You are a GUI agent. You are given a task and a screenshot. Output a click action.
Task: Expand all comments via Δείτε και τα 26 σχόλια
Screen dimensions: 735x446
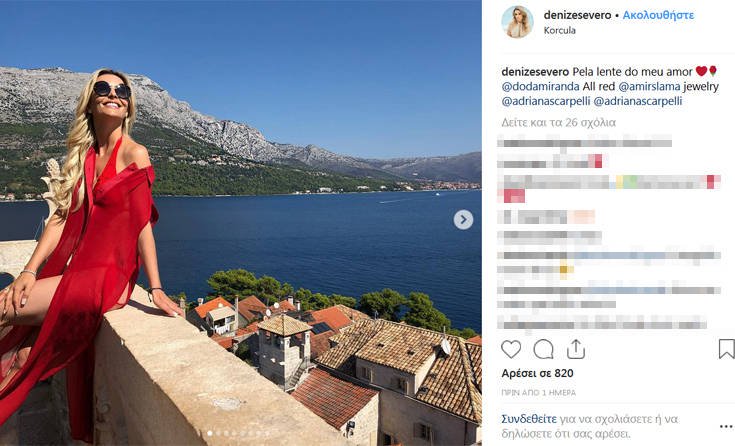[559, 122]
